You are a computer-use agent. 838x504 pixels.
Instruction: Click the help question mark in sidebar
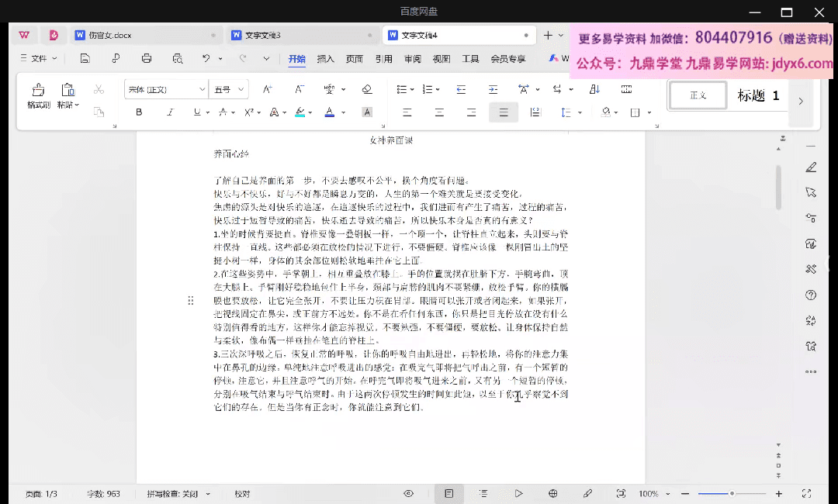coord(811,295)
